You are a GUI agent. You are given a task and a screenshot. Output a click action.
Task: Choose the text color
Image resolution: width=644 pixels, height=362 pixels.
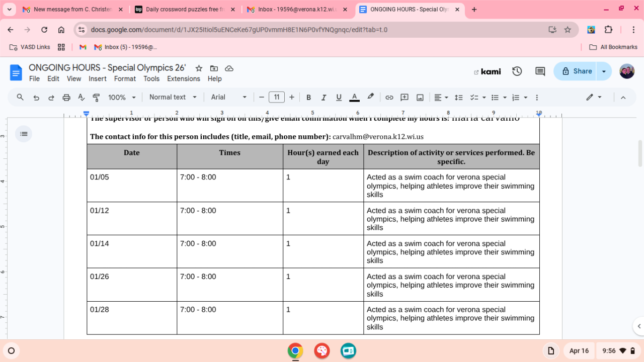pyautogui.click(x=354, y=98)
